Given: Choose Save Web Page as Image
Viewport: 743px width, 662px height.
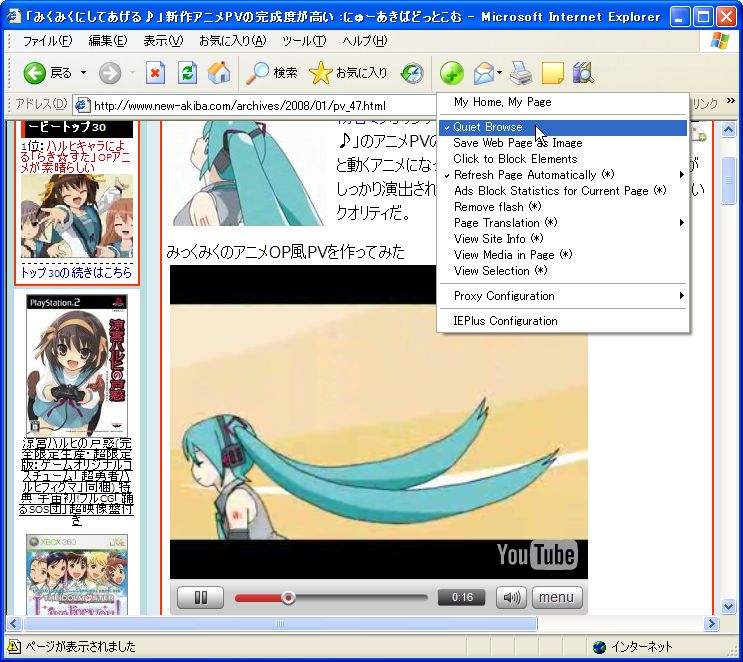Looking at the screenshot, I should pyautogui.click(x=562, y=143).
